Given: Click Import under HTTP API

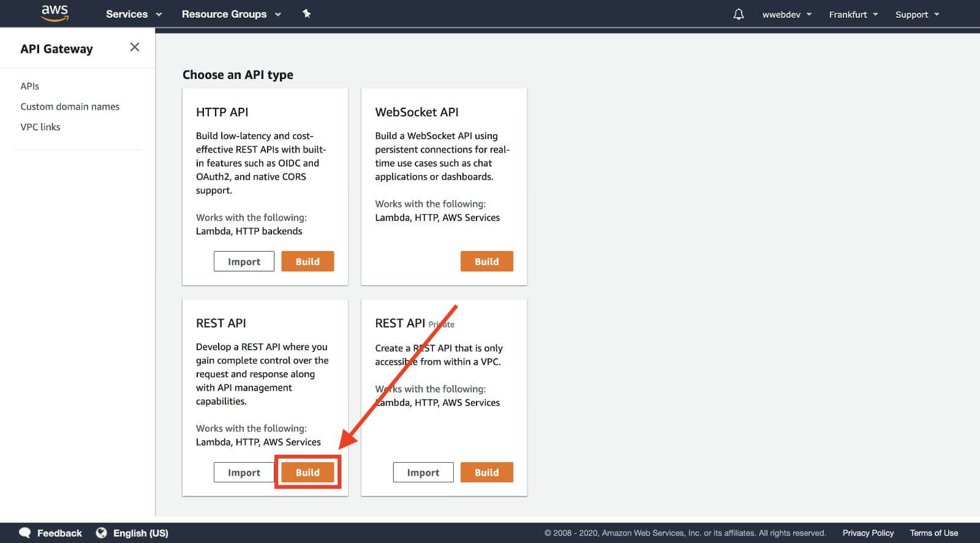Looking at the screenshot, I should [x=244, y=261].
